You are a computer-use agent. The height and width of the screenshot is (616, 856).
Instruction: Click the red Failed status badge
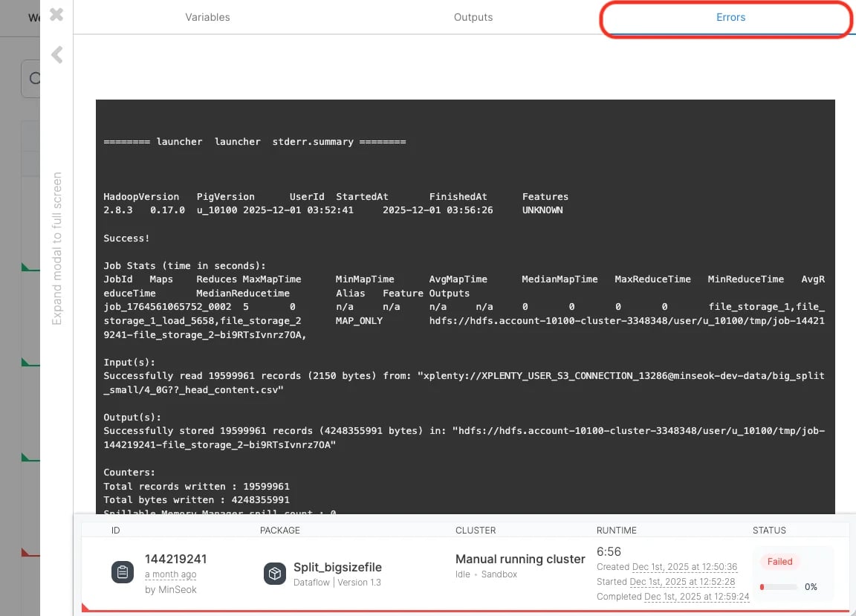[779, 562]
